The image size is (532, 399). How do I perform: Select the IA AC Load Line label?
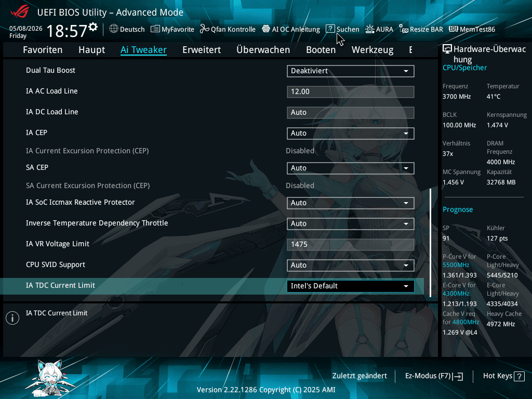51,91
